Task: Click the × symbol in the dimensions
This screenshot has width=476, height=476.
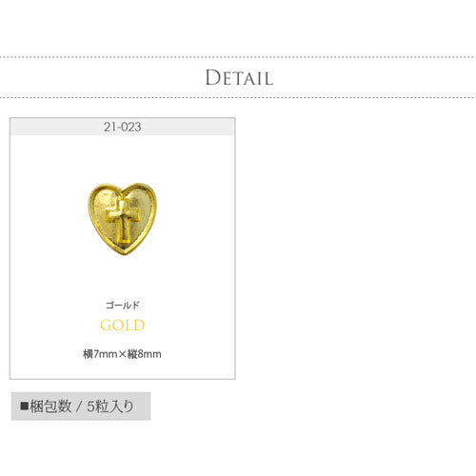Action: (123, 354)
